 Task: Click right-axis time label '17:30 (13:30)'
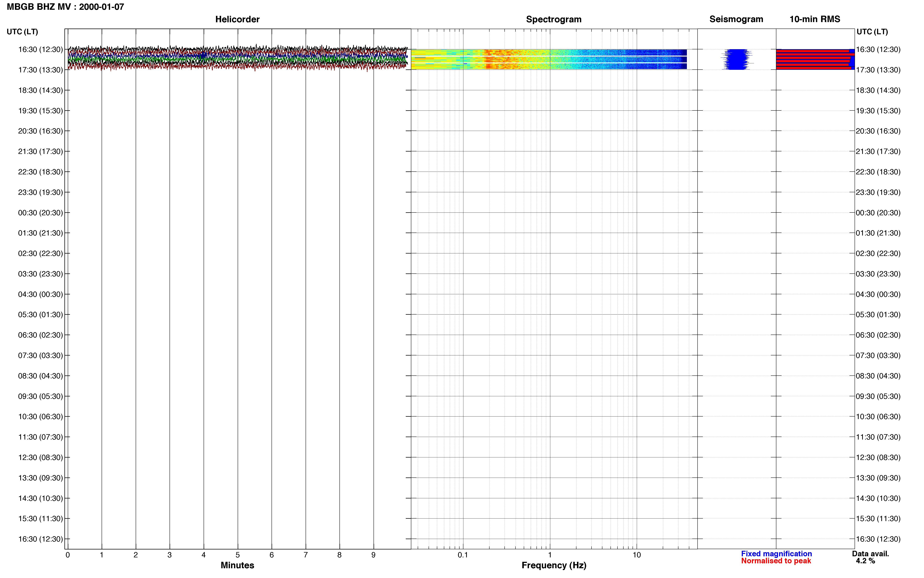(878, 70)
